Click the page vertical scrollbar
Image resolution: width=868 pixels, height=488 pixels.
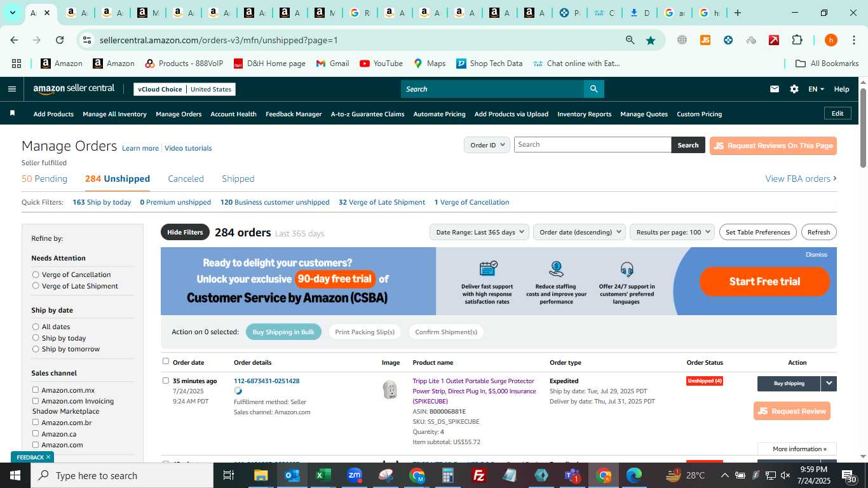(x=863, y=127)
